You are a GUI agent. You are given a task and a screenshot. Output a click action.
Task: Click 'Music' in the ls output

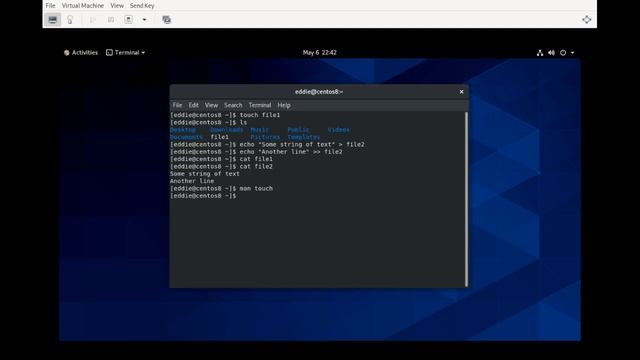click(260, 130)
